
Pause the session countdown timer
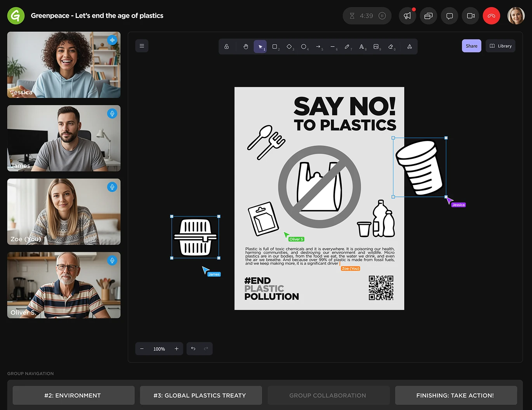tap(382, 16)
